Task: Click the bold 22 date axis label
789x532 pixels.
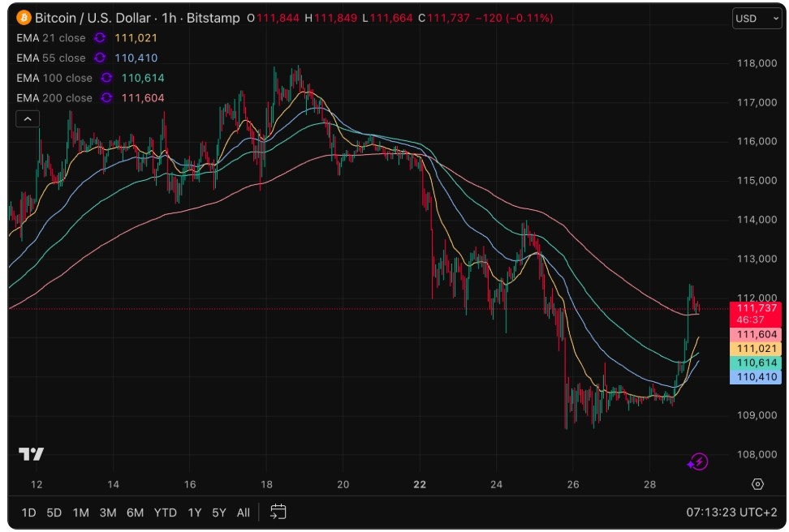Action: click(420, 484)
